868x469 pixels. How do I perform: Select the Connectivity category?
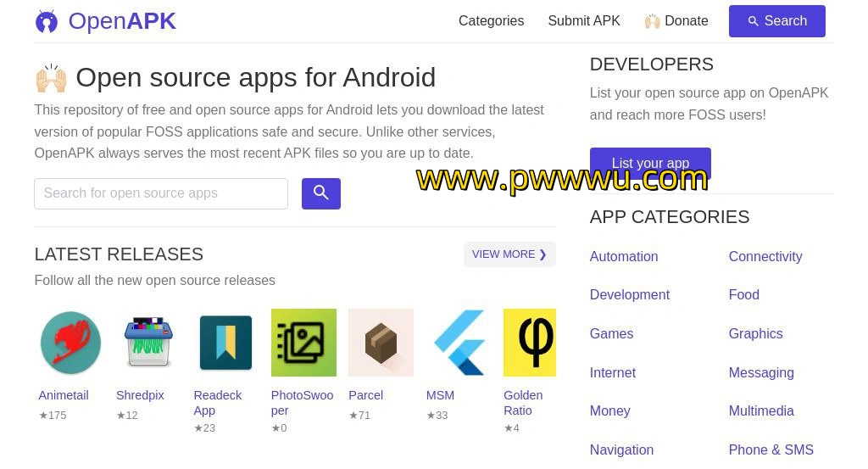(765, 256)
